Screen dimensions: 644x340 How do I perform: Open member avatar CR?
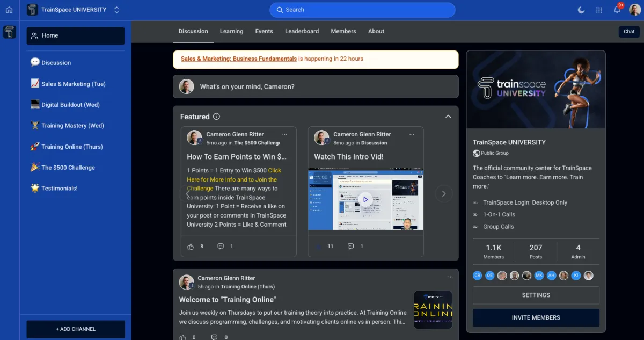478,276
